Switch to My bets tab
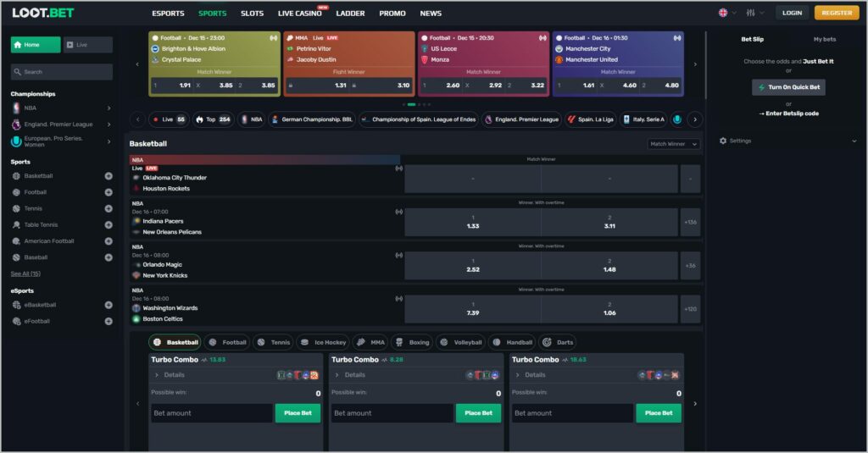The width and height of the screenshot is (868, 453). pyautogui.click(x=824, y=39)
